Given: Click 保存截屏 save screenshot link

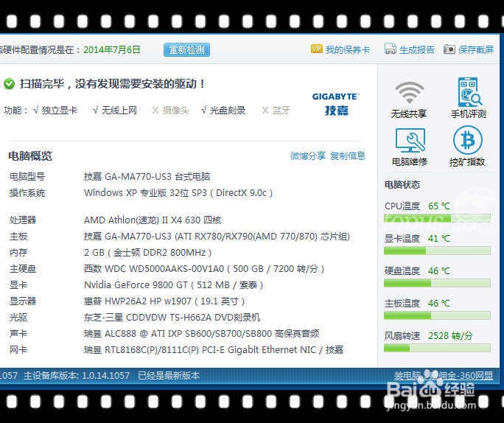Looking at the screenshot, I should pyautogui.click(x=476, y=49).
